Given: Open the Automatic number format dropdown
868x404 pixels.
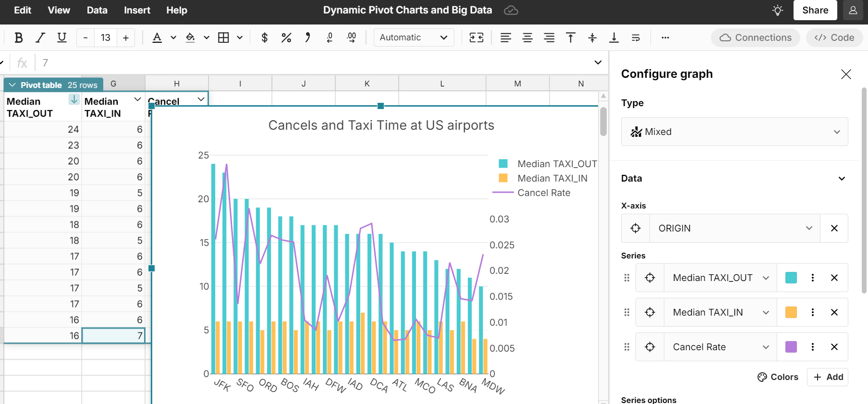Looking at the screenshot, I should [x=414, y=37].
